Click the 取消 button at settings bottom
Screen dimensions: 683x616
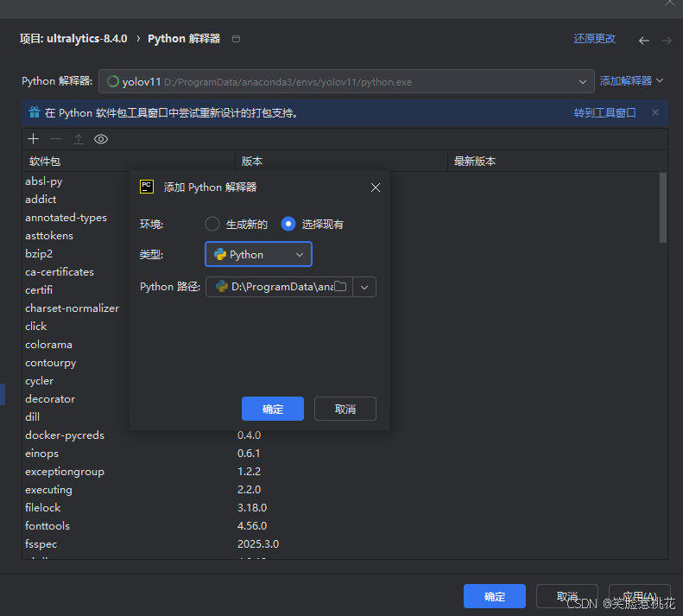point(567,596)
